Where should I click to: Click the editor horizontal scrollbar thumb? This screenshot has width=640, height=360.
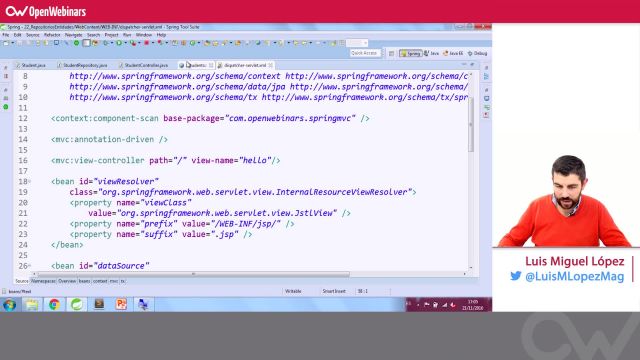[193, 274]
